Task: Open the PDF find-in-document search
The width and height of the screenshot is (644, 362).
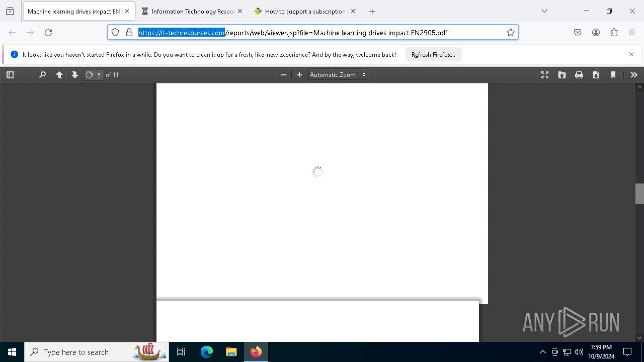Action: click(x=42, y=75)
